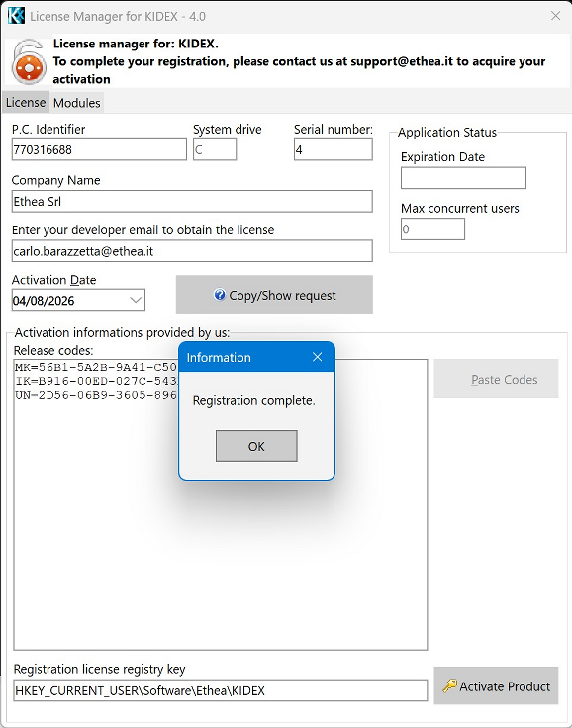Click the key icon on Activate Product
Viewport: 572px width, 728px height.
click(449, 685)
